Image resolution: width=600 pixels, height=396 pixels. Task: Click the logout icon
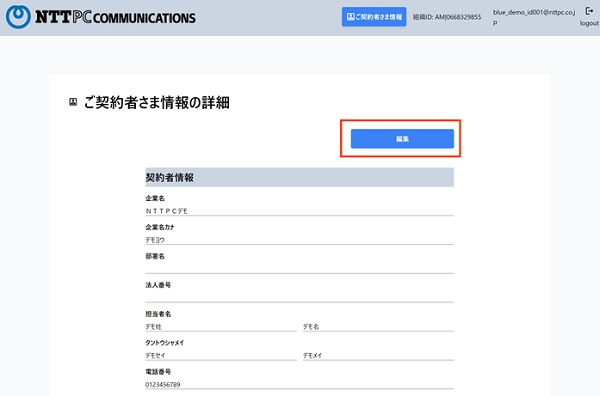[589, 11]
